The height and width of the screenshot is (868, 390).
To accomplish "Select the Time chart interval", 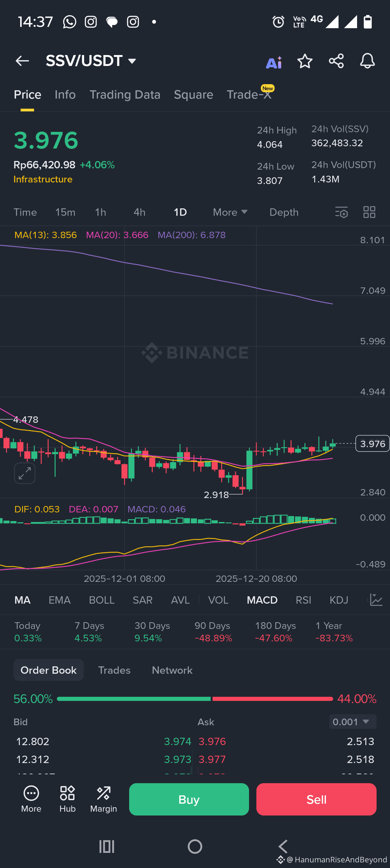I will (x=25, y=212).
